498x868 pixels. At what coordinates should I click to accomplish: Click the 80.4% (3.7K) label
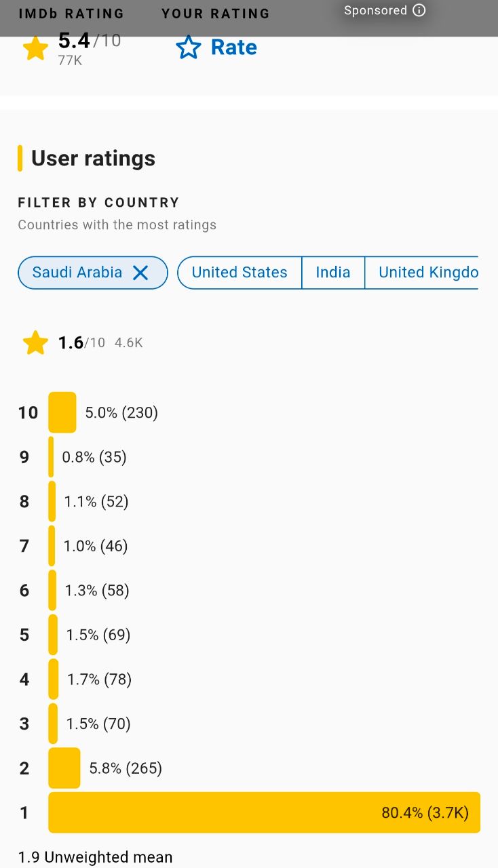[x=425, y=812]
